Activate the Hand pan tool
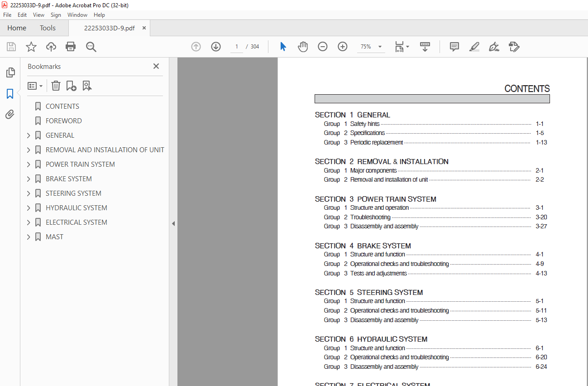This screenshot has width=588, height=386. point(303,47)
